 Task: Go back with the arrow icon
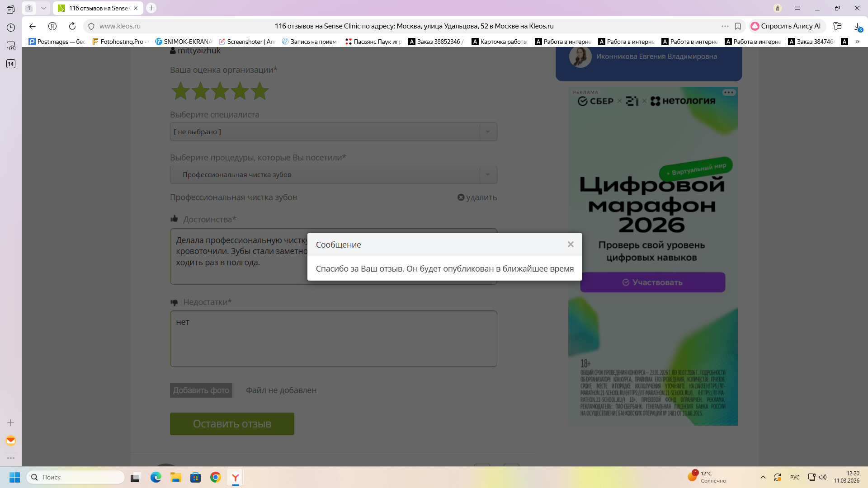[33, 26]
